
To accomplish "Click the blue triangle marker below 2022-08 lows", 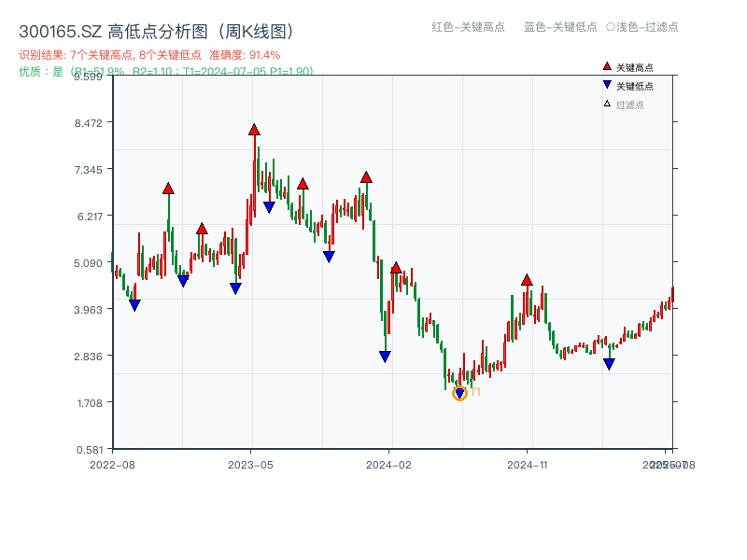I will coord(134,304).
